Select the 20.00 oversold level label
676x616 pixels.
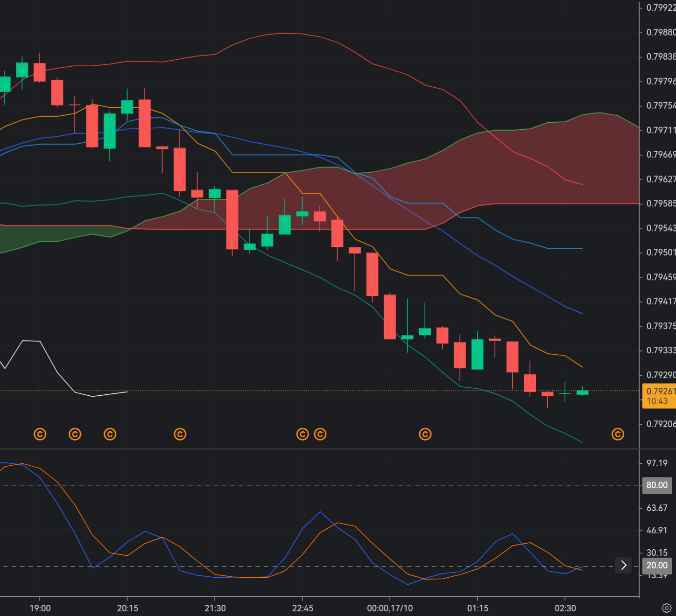pos(656,566)
